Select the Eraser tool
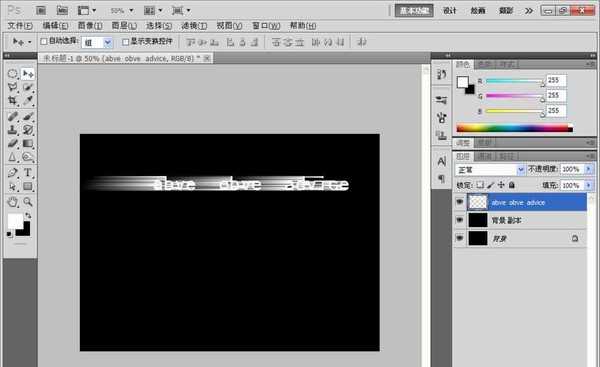This screenshot has width=600, height=367. click(12, 144)
